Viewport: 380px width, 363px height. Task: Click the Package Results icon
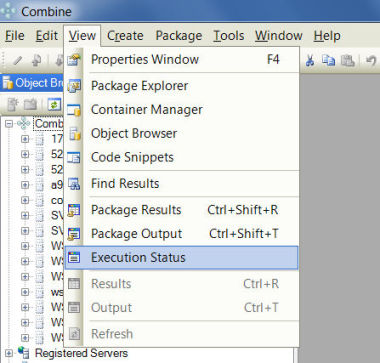pos(74,210)
